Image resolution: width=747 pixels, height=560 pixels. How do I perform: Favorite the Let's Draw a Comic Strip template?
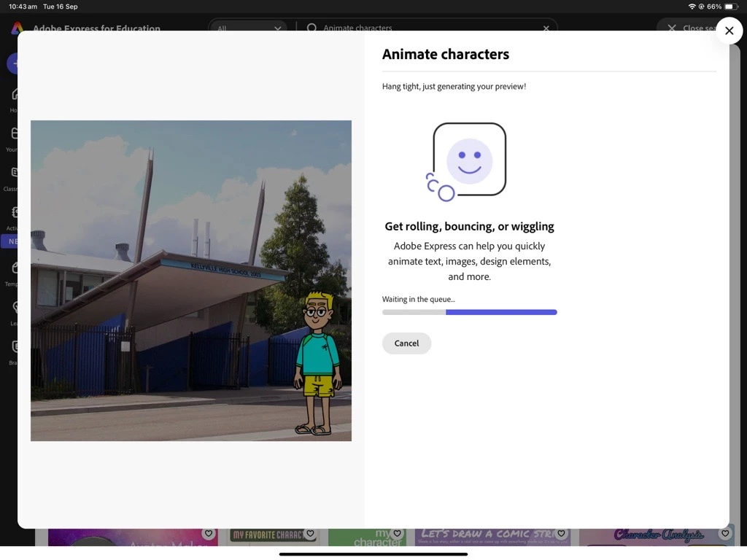pos(561,534)
